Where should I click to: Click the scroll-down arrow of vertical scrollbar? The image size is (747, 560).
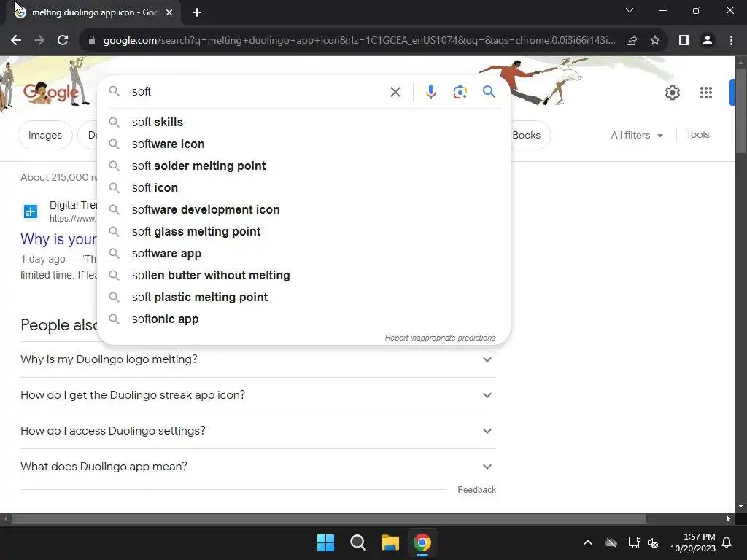pyautogui.click(x=740, y=506)
